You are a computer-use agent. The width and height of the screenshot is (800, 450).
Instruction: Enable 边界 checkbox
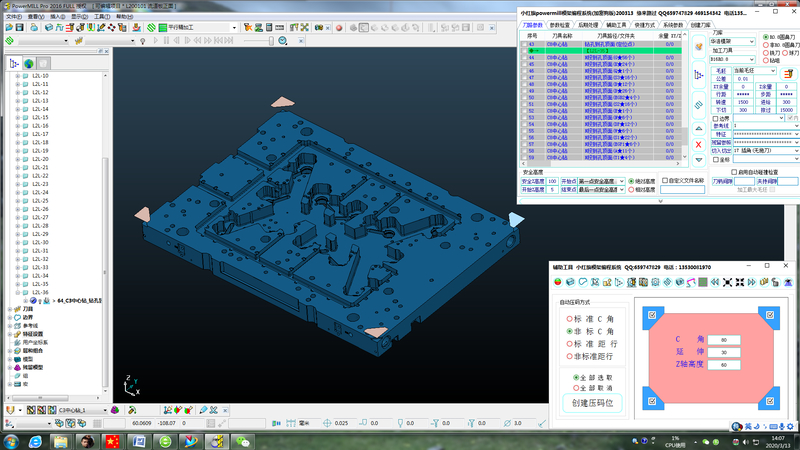point(716,118)
